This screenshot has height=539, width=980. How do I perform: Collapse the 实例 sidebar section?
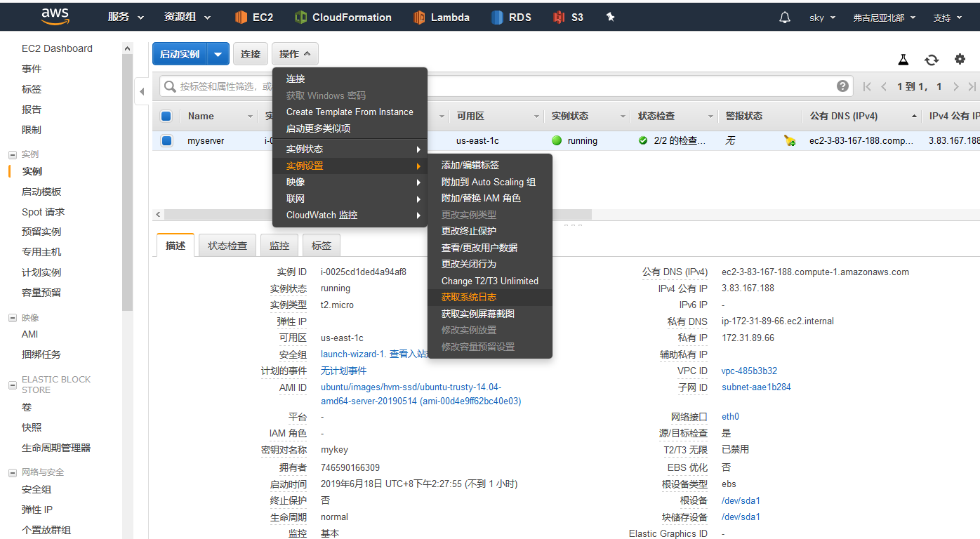point(12,154)
